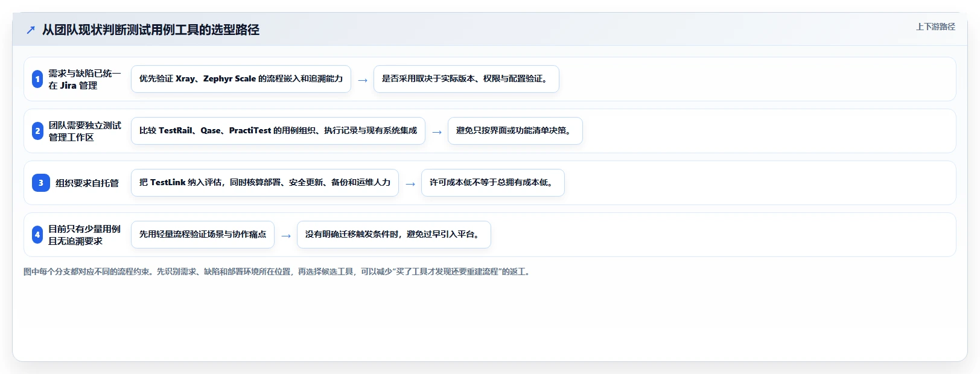Click the title 从团队现状判断测试用例工具的选型路径
Screen dimensions: 980x374
coord(151,30)
